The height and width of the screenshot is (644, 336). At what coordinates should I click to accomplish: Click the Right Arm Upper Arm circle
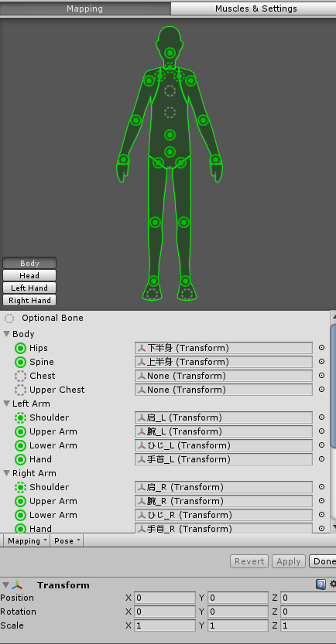coord(20,502)
